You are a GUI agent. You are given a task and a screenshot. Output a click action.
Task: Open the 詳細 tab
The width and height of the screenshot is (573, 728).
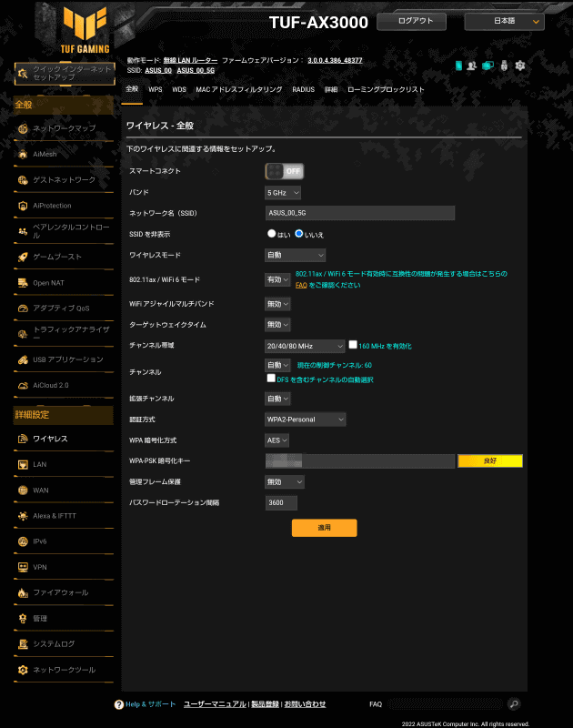click(331, 89)
